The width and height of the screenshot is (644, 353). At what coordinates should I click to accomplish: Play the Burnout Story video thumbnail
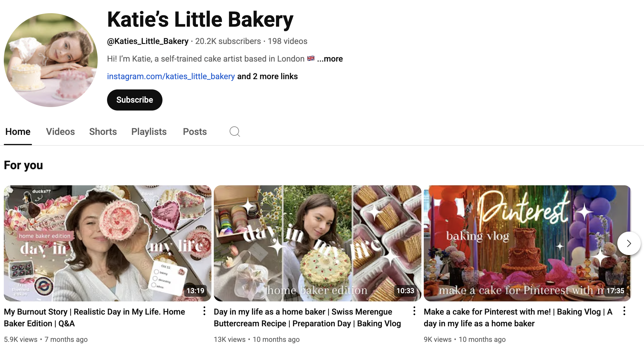click(107, 243)
